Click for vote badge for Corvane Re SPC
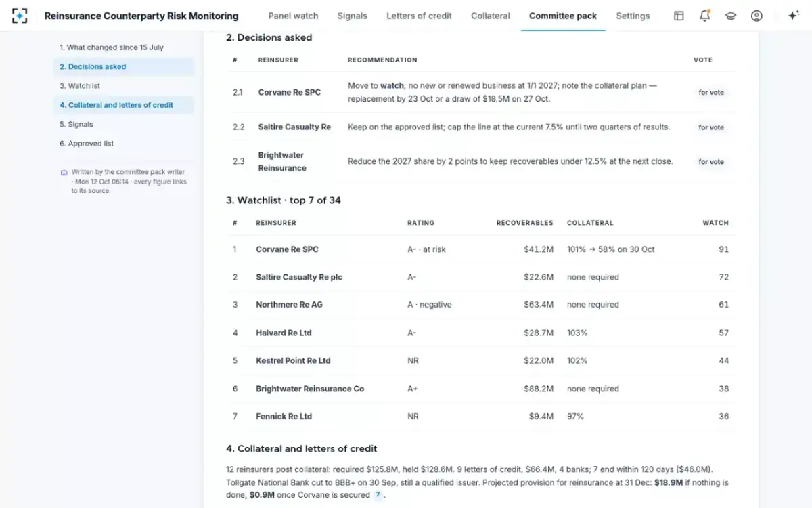 pyautogui.click(x=711, y=92)
